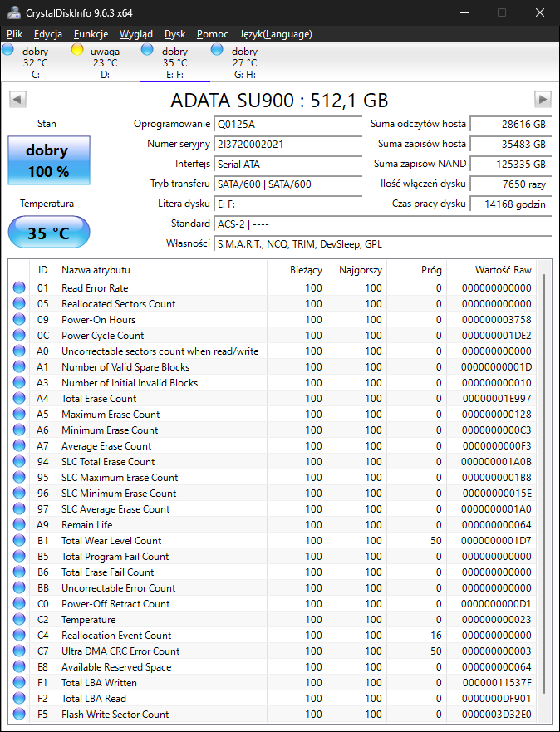Click the disk title ADATA SU900 : 512,1 GB

[279, 100]
